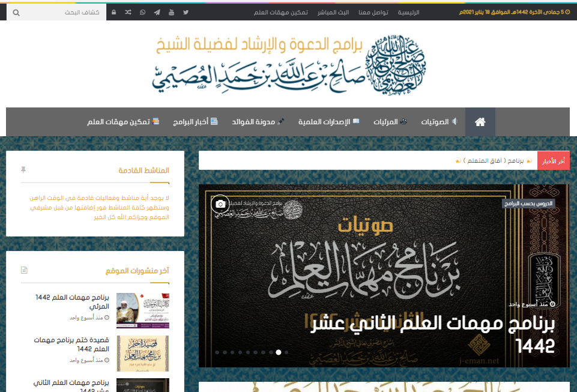Click the site logo calligraphy header

pos(289,64)
